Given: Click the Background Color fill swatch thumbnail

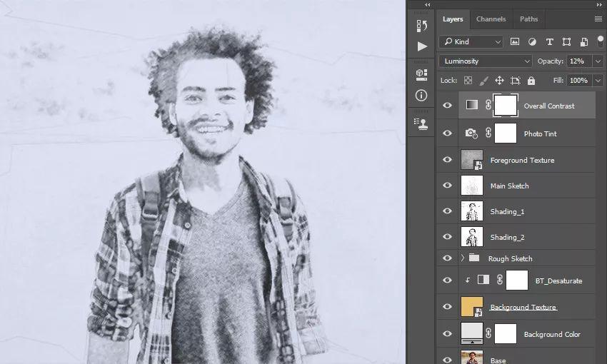Looking at the screenshot, I should [x=472, y=333].
